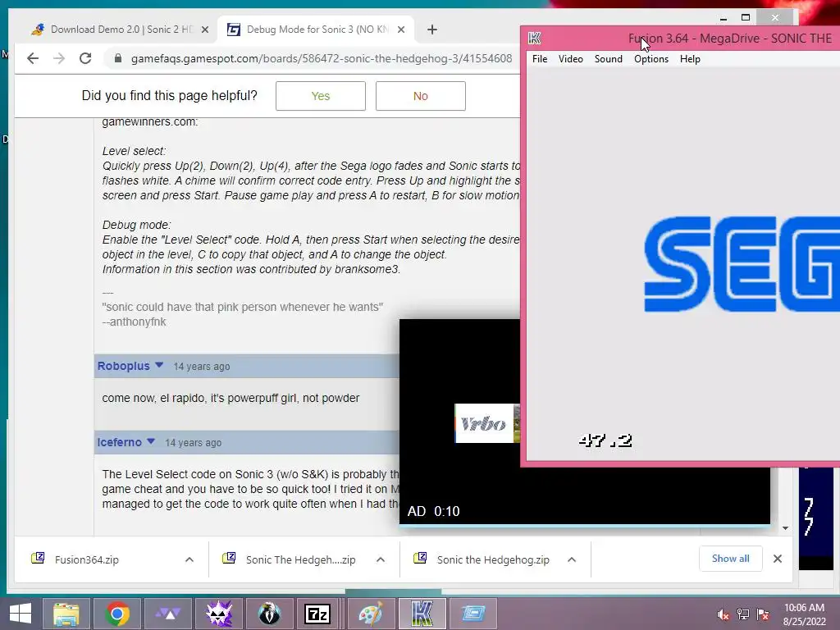Image resolution: width=840 pixels, height=630 pixels.
Task: Click Sonic the Hedgehog.zip file icon
Action: point(420,558)
